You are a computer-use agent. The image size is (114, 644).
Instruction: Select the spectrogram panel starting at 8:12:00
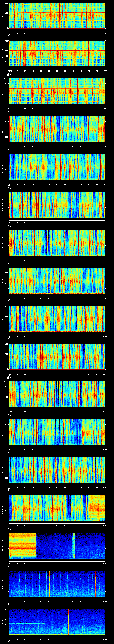click(x=57, y=432)
